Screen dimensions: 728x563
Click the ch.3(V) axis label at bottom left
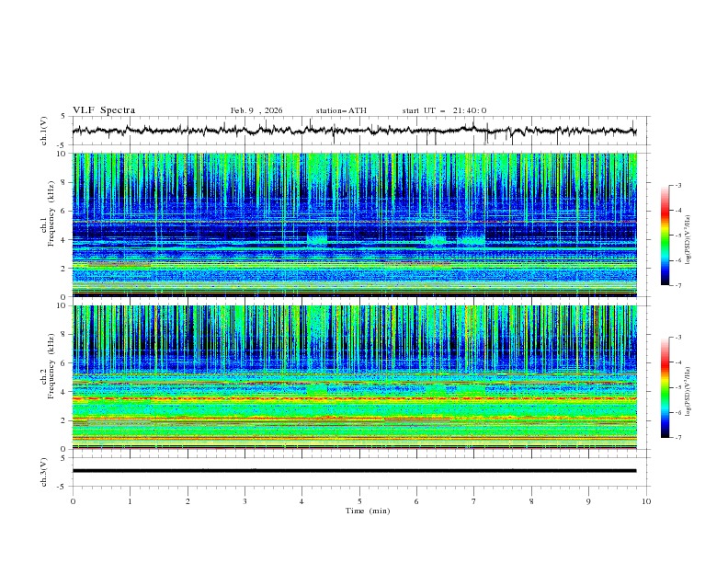click(45, 470)
